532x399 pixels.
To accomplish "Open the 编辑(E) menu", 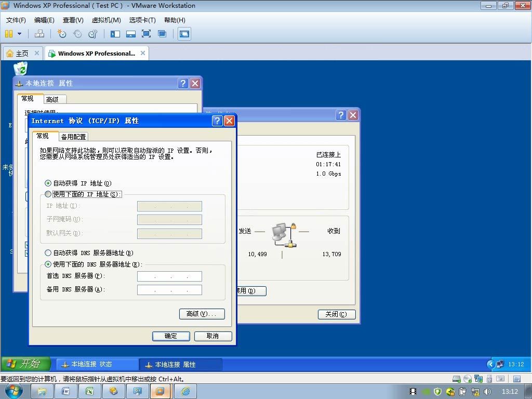I will pyautogui.click(x=44, y=20).
